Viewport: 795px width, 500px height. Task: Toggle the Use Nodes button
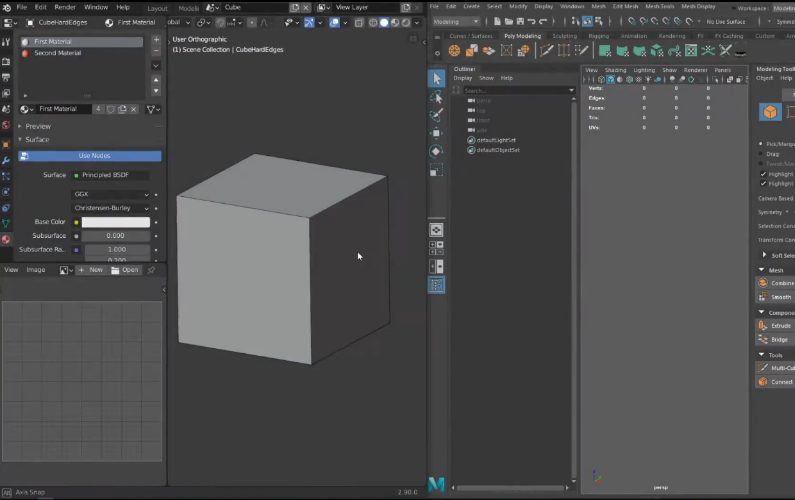[x=90, y=156]
